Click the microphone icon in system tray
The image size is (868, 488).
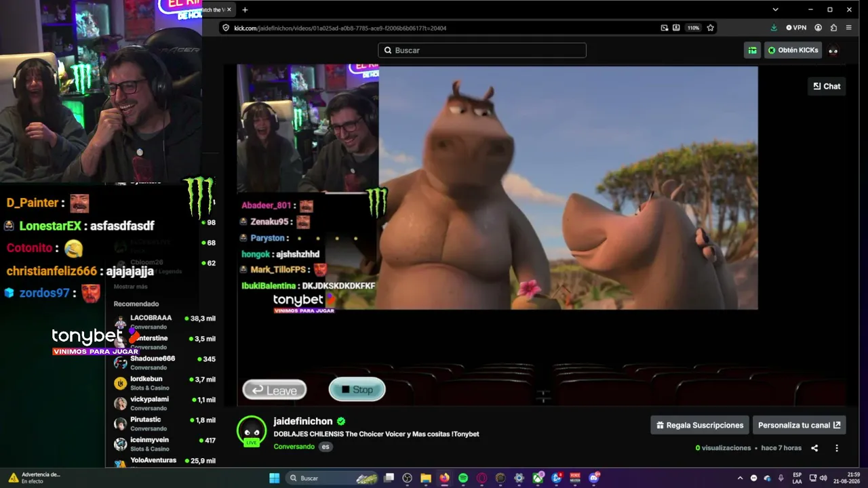pos(781,478)
